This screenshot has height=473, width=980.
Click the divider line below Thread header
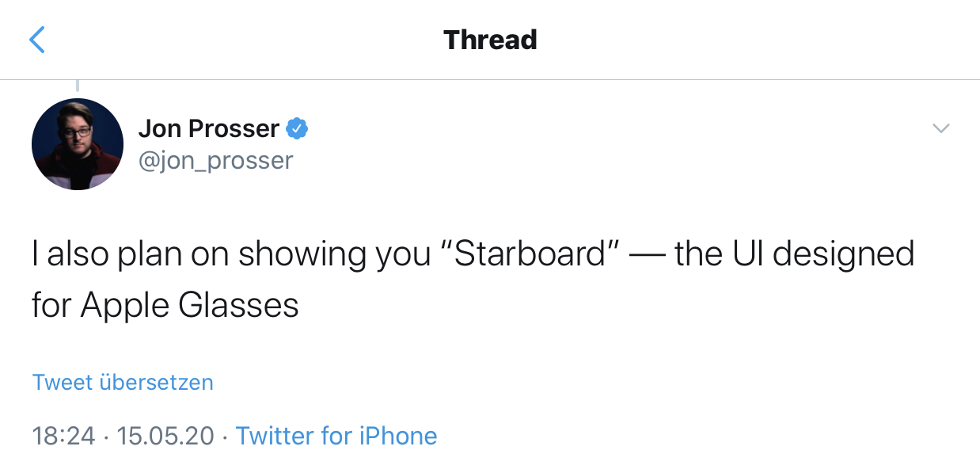pos(490,79)
